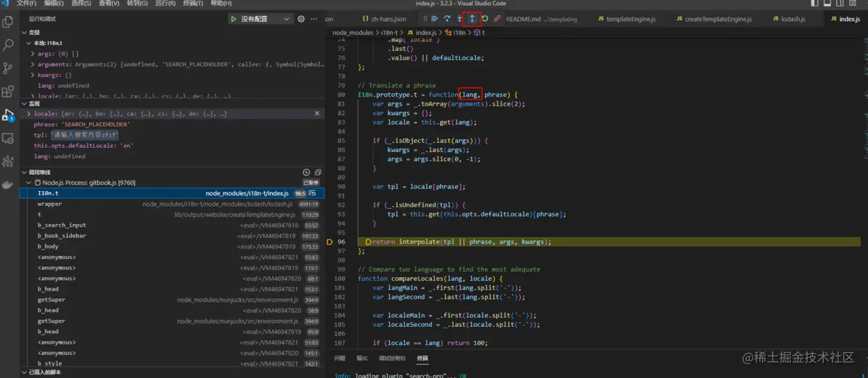Image resolution: width=868 pixels, height=378 pixels.
Task: Disconnect the debugger with the plug icon
Action: [497, 19]
